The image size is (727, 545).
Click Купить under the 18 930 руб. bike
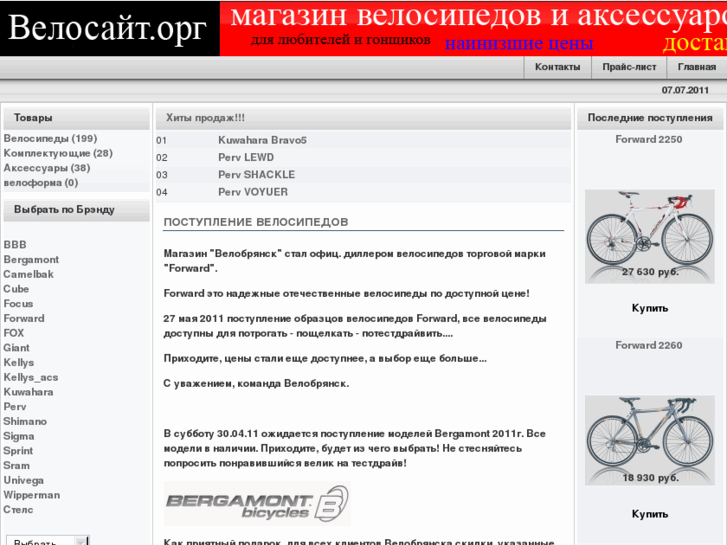[x=650, y=514]
